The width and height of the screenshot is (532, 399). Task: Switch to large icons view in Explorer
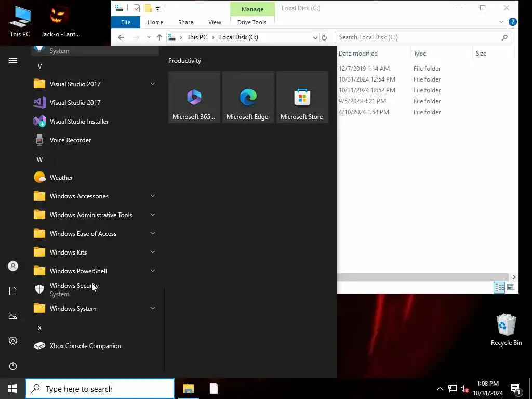coord(511,287)
